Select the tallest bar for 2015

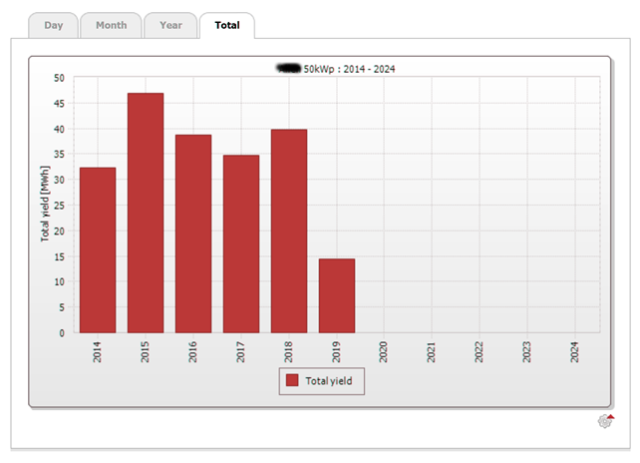[x=145, y=213]
